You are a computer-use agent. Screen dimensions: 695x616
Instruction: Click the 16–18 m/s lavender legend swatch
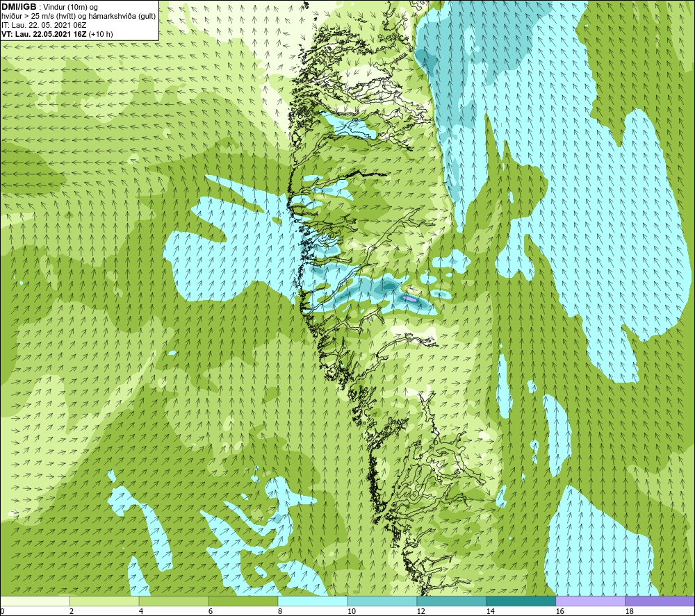pos(590,601)
